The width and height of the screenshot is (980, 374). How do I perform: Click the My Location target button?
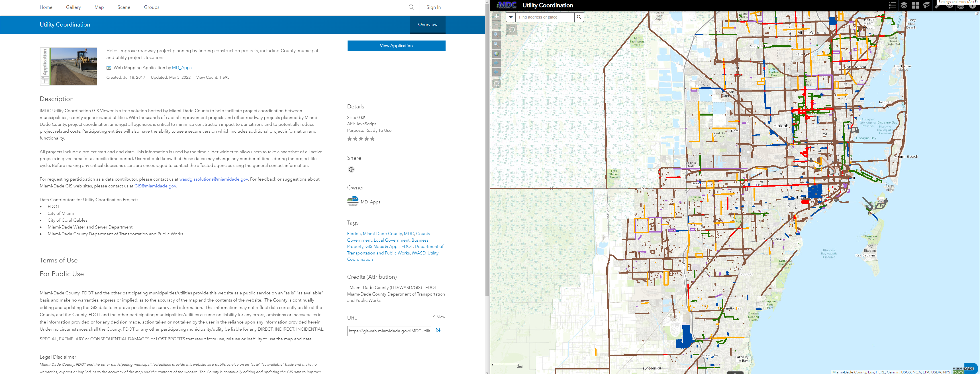pyautogui.click(x=497, y=84)
